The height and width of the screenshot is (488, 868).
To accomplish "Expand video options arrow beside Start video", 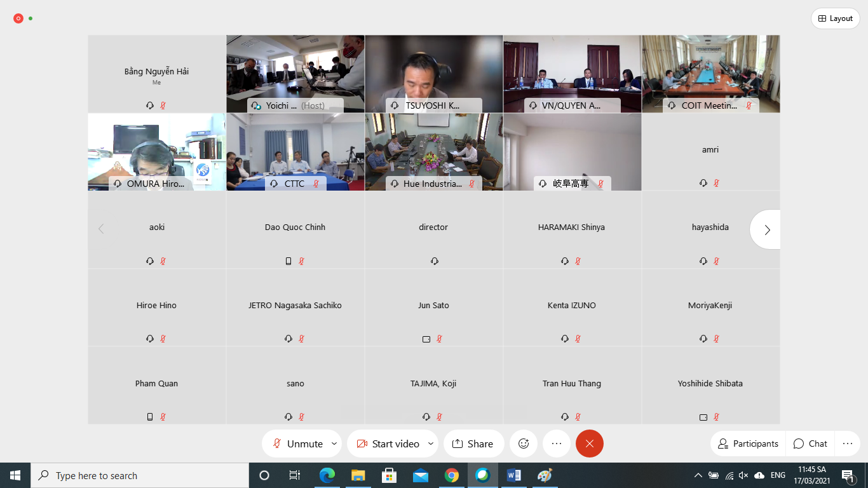I will (431, 444).
